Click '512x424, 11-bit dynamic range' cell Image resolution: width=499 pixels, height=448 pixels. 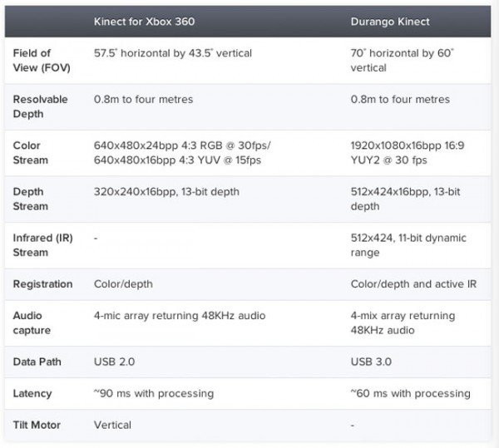point(408,245)
